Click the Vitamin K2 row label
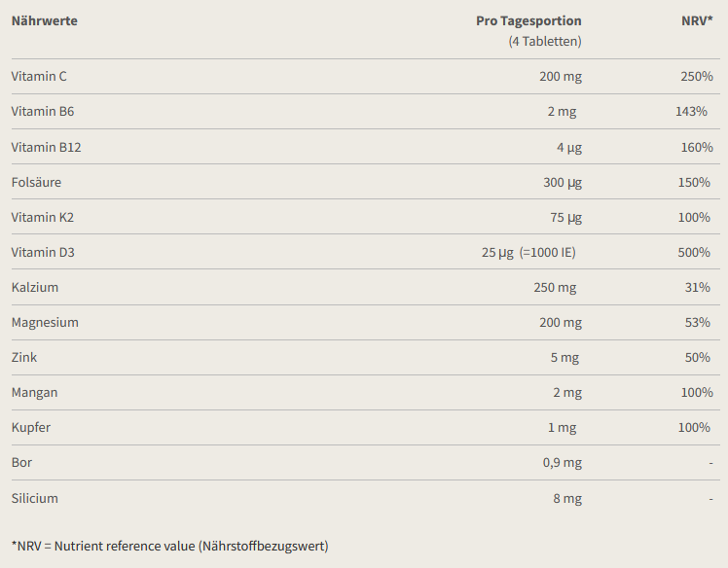 [43, 217]
